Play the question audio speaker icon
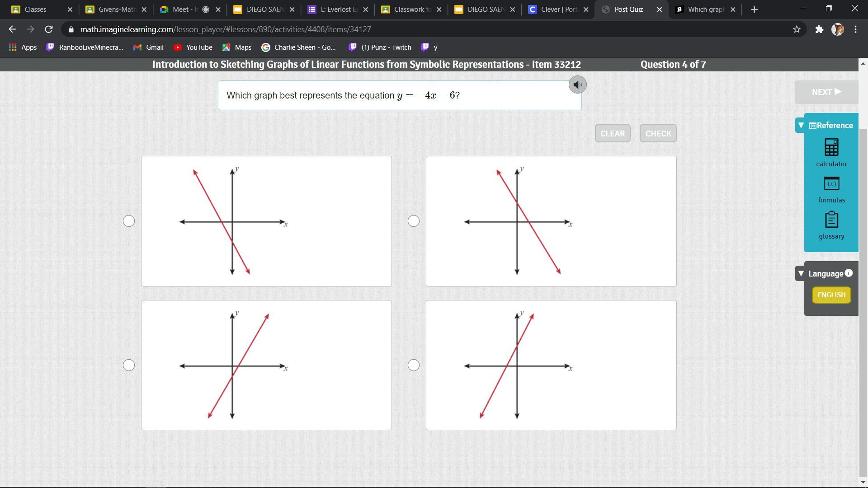Screen dimensions: 868x488 [x=577, y=85]
